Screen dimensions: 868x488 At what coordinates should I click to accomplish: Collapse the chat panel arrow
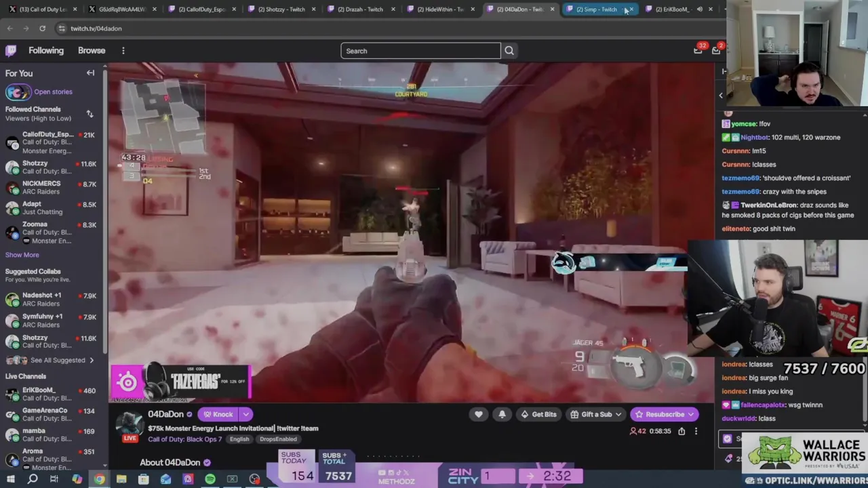pyautogui.click(x=724, y=71)
